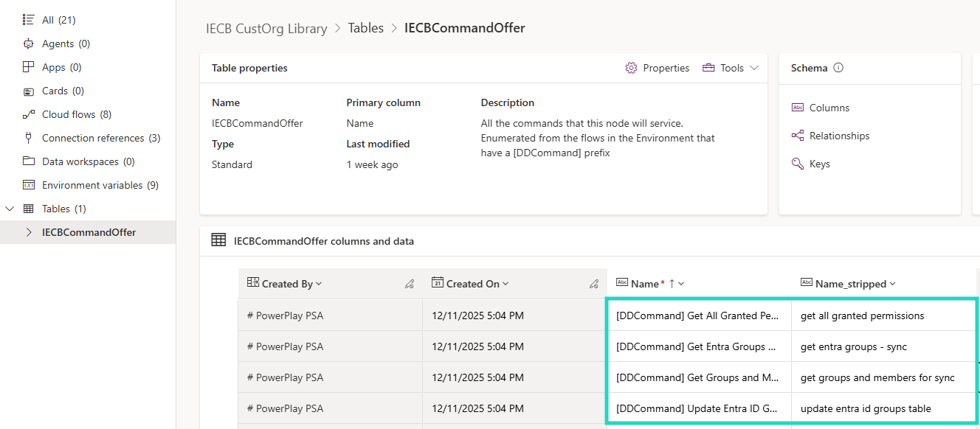Collapse the Tables tree node
The width and height of the screenshot is (980, 429).
coord(10,209)
